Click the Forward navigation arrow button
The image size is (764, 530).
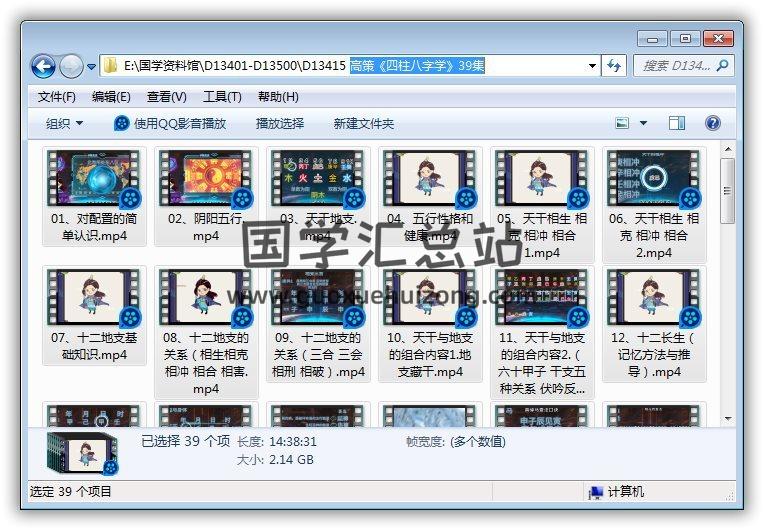pyautogui.click(x=71, y=67)
